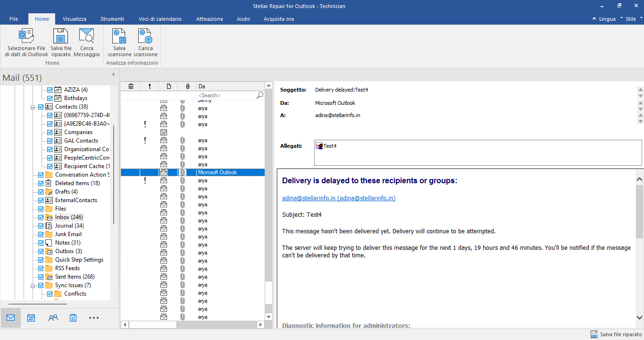Click Inbox (246) folder icon
Viewport: 644px width, 340px height.
point(49,217)
